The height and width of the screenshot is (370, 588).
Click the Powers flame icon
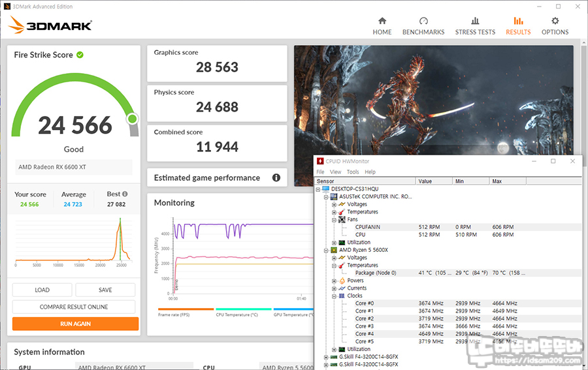point(342,281)
